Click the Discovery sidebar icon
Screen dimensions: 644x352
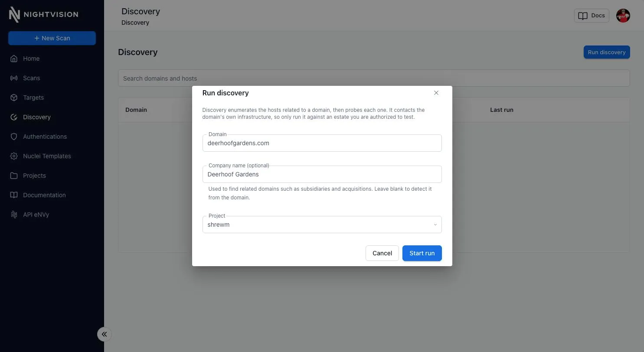(14, 117)
